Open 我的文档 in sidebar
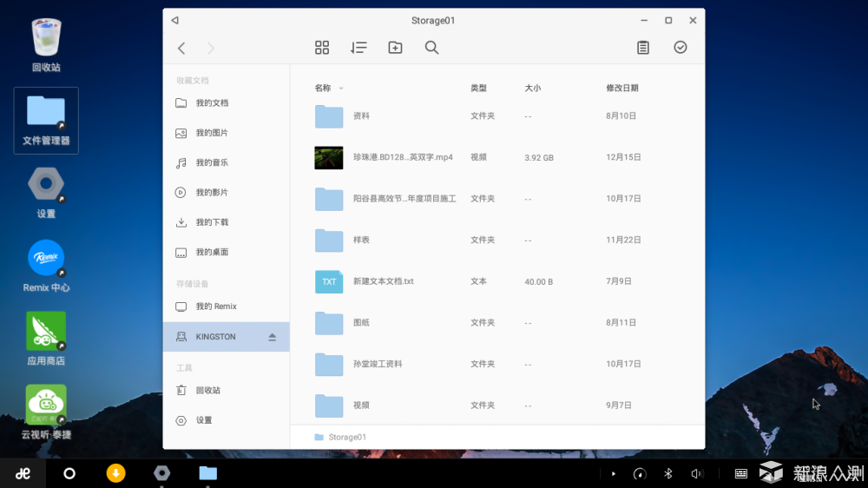Viewport: 868px width, 488px height. [x=212, y=103]
